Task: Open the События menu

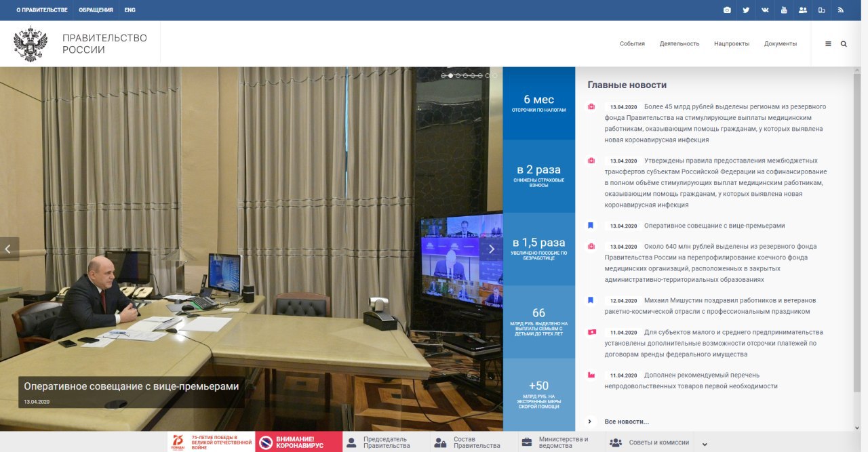Action: [x=632, y=43]
